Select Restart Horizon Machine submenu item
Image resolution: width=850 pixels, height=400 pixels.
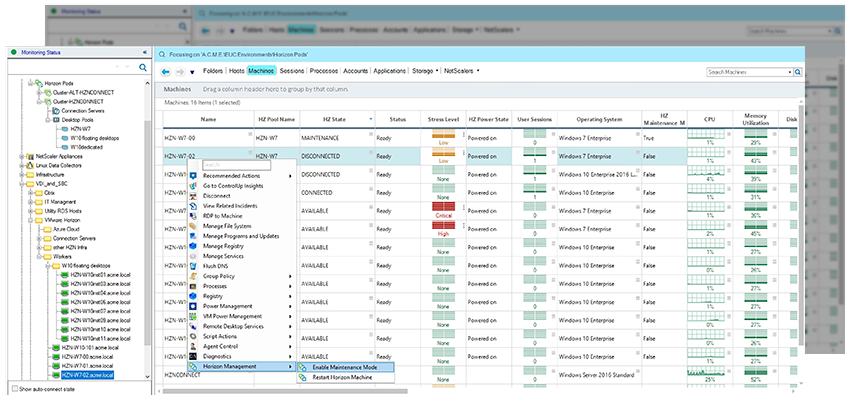[346, 377]
